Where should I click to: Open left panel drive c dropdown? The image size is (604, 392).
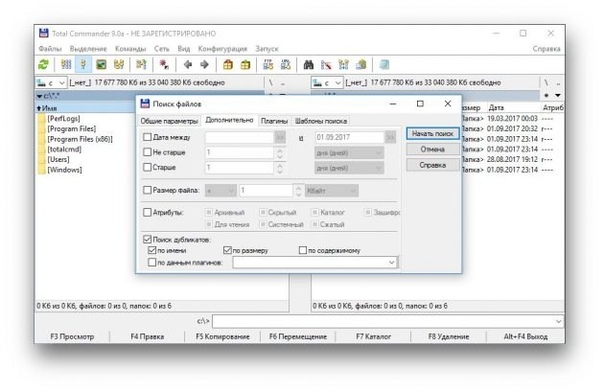click(62, 83)
